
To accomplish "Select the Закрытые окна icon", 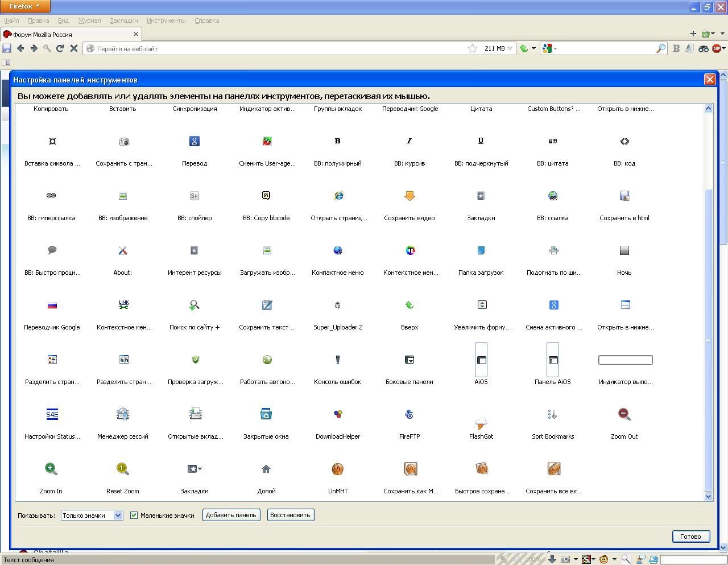I will 266,414.
